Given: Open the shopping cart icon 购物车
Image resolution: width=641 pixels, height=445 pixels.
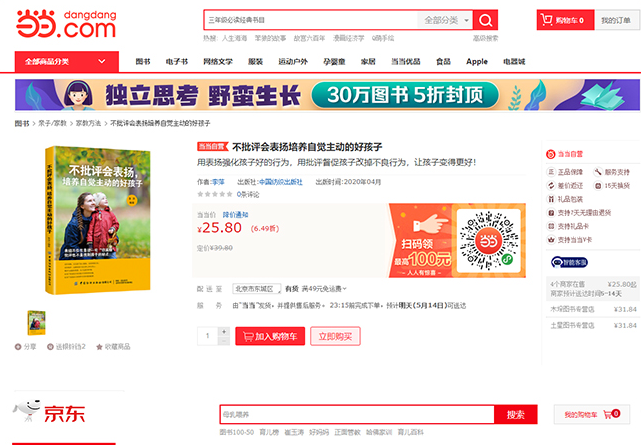Looking at the screenshot, I should coord(547,20).
